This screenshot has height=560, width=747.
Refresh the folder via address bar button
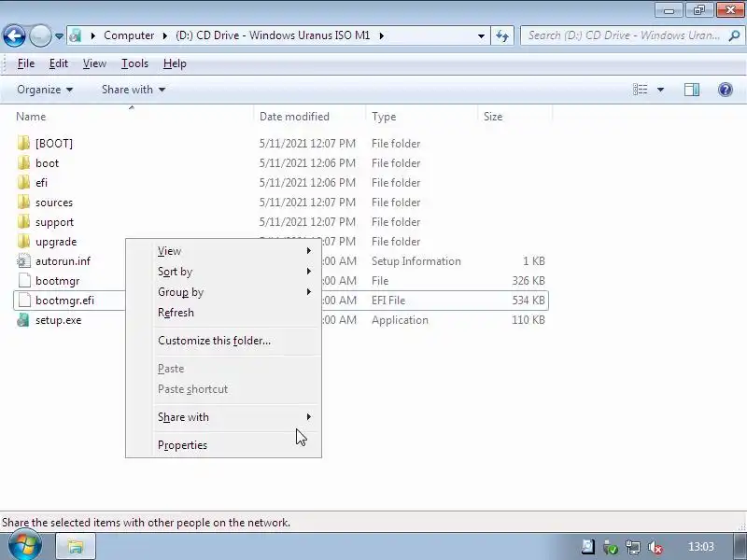[x=502, y=35]
